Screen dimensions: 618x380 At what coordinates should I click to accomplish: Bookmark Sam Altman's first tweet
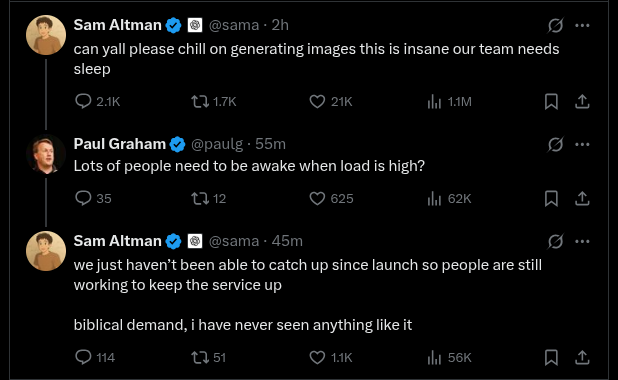point(551,102)
